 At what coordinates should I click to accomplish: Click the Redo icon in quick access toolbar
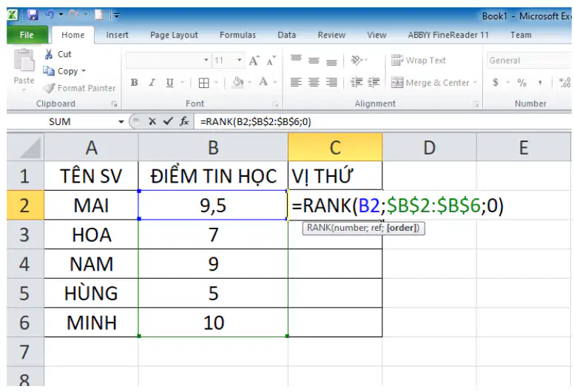click(74, 15)
